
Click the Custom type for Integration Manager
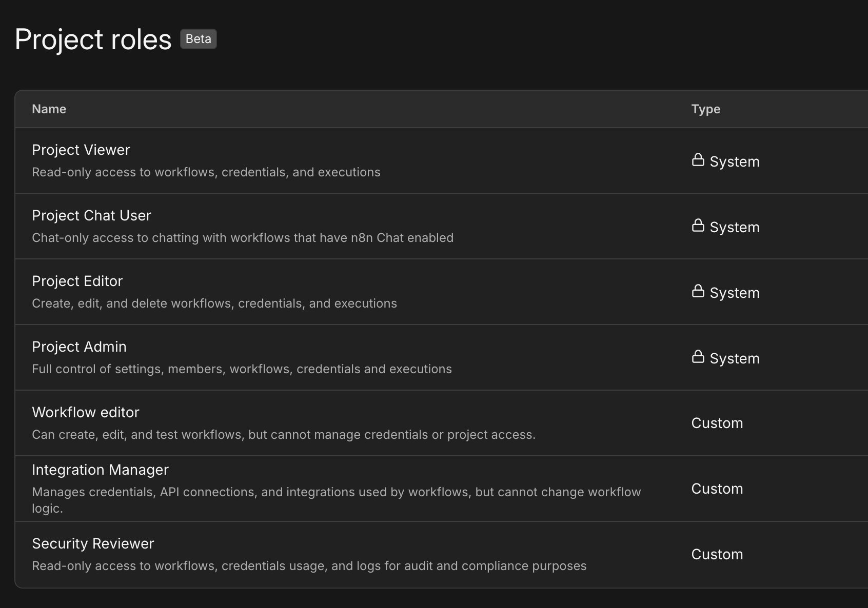(x=717, y=489)
